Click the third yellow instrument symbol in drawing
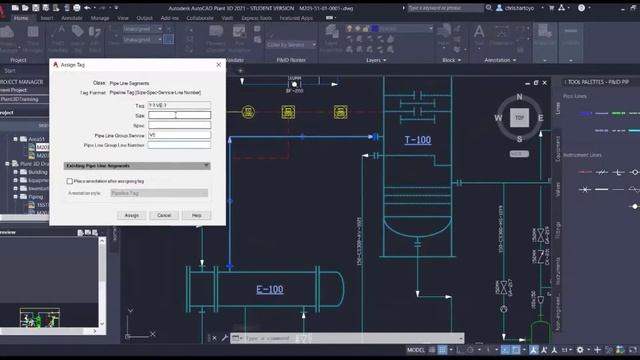 [x=340, y=112]
